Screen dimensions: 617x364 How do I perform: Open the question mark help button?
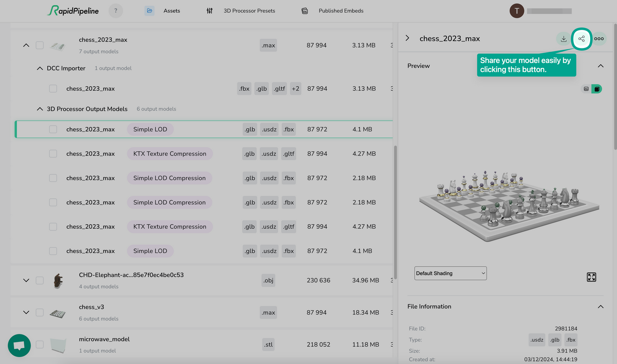pos(115,11)
